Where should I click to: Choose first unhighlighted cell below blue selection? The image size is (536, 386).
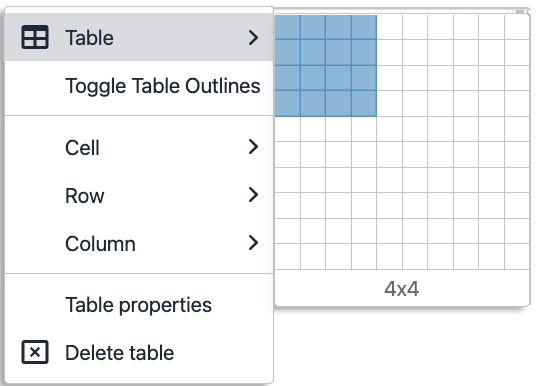[288, 129]
